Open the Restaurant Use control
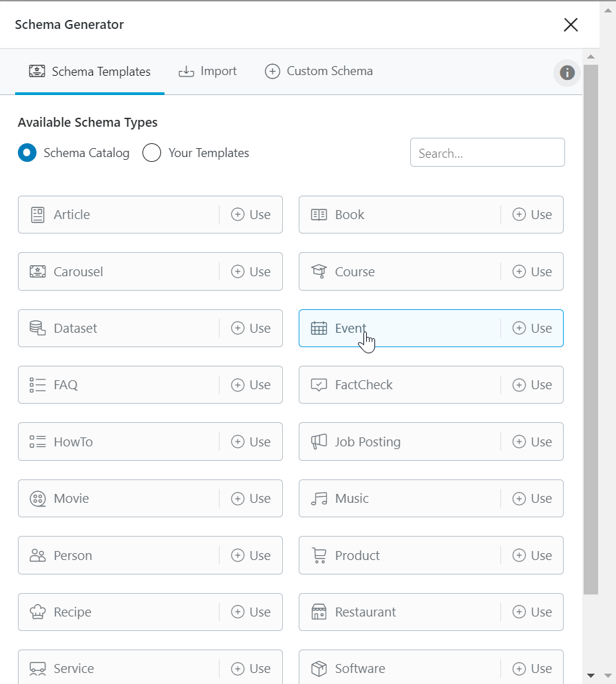Screen dimensions: 616x684 point(532,612)
